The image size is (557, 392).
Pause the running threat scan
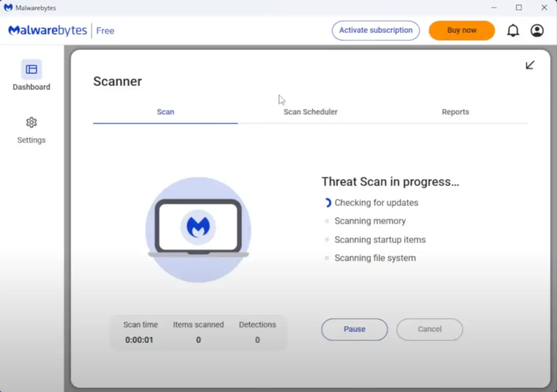(354, 329)
